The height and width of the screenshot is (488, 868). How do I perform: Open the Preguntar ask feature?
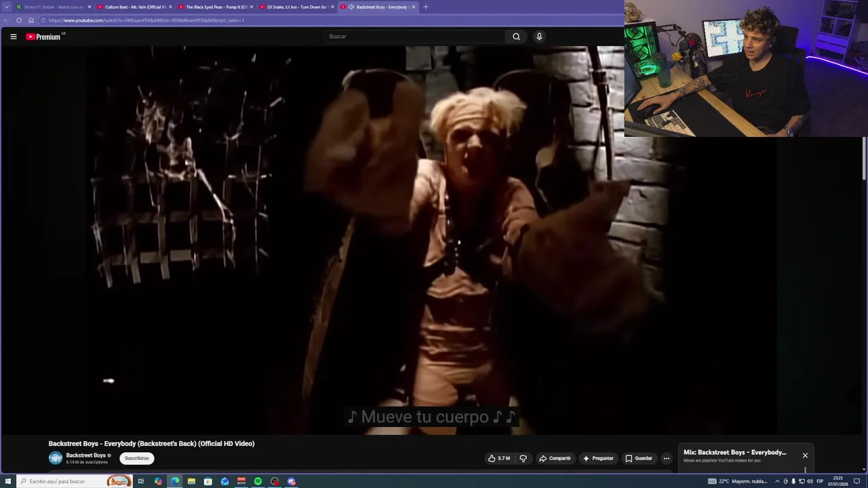598,458
